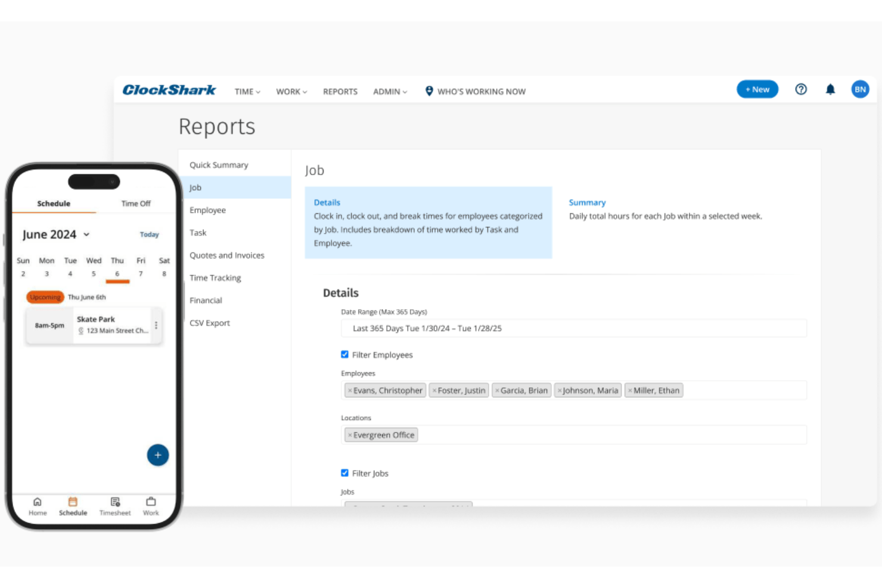882x588 pixels.
Task: Choose the Summary job report link
Action: tap(587, 203)
